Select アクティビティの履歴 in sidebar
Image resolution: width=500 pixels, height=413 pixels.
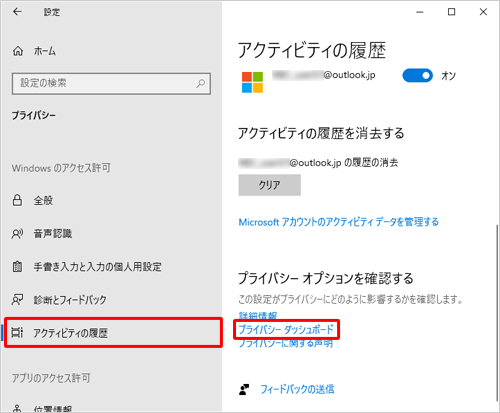click(113, 333)
